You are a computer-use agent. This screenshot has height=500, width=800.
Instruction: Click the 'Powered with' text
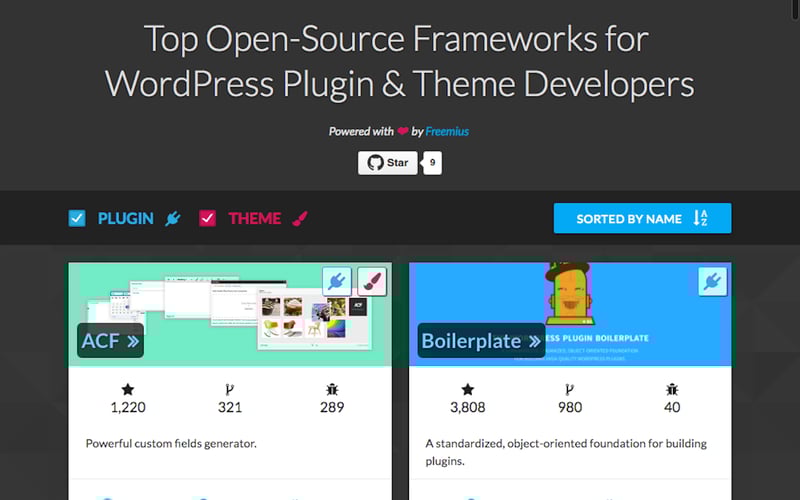point(361,132)
